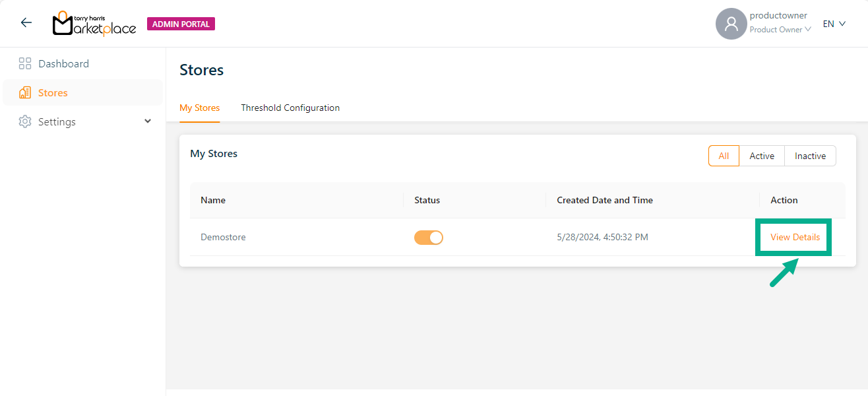
Task: Expand the Settings sidebar menu chevron
Action: coord(148,121)
